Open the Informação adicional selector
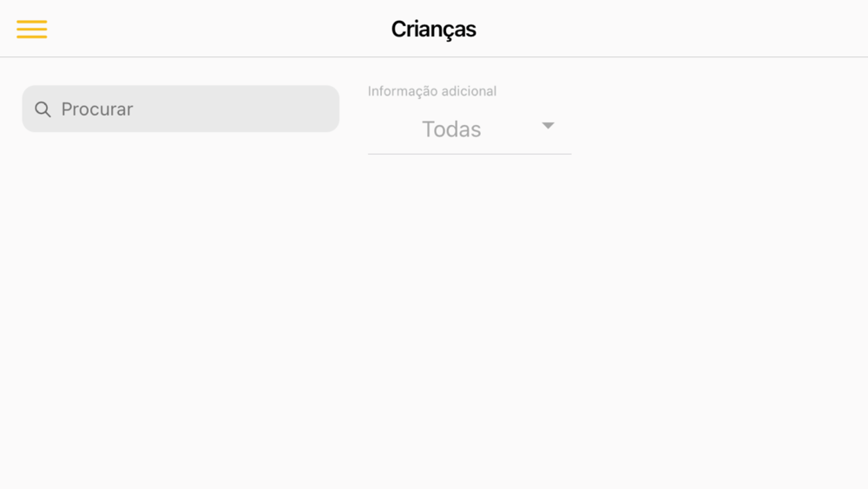Viewport: 868px width, 489px height. click(470, 129)
